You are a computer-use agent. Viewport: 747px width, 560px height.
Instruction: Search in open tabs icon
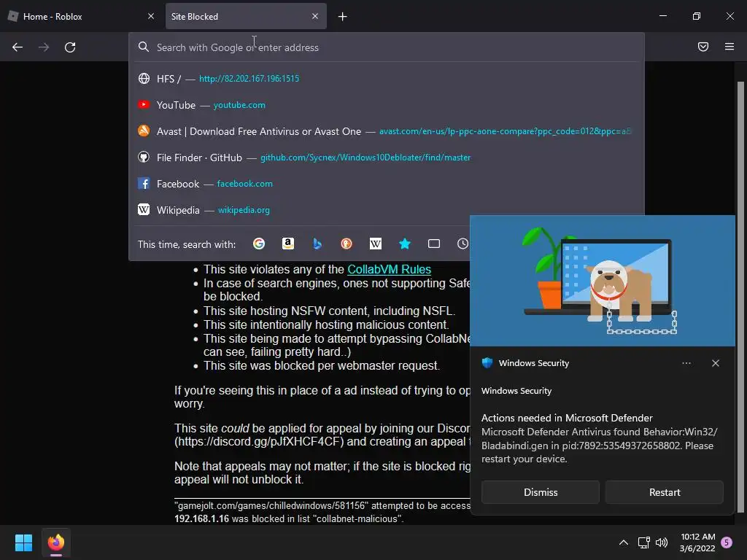point(434,244)
